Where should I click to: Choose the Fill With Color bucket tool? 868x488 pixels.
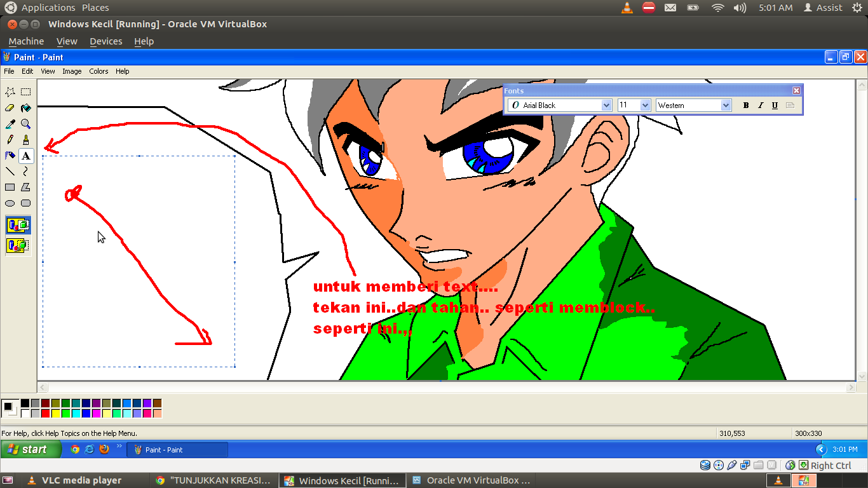click(26, 108)
